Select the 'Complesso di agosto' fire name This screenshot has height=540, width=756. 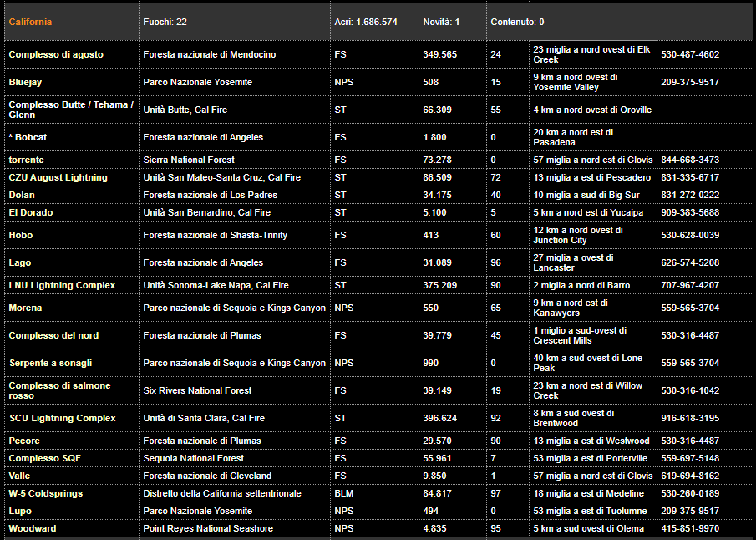[x=56, y=54]
